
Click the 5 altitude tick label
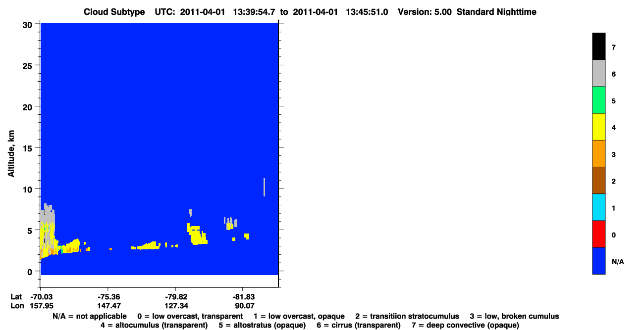click(x=31, y=230)
